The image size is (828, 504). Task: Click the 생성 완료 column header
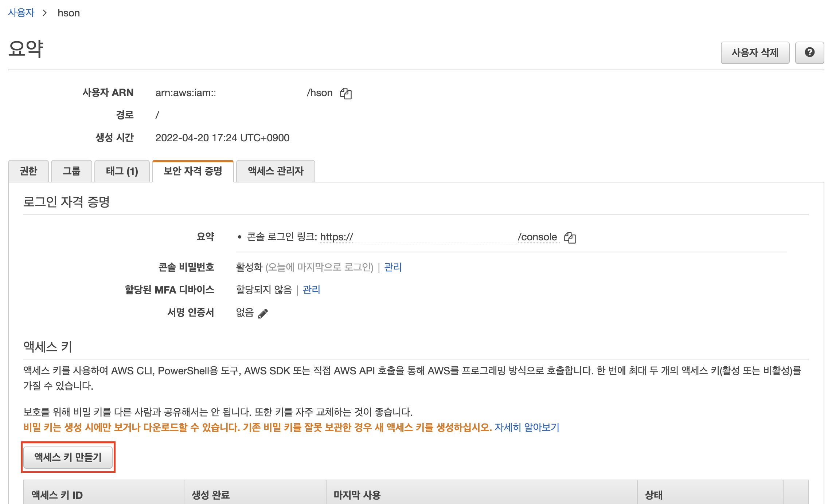pos(211,495)
